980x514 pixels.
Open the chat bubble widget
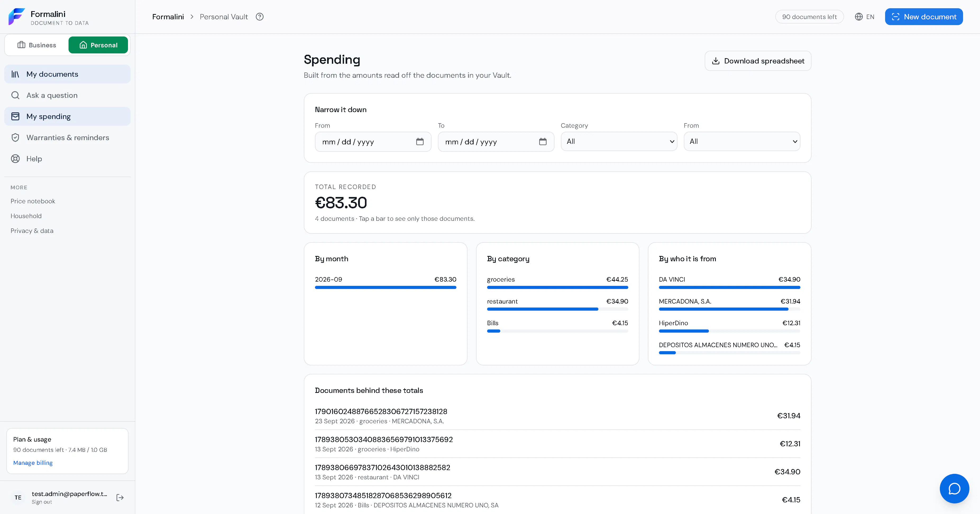coord(954,489)
